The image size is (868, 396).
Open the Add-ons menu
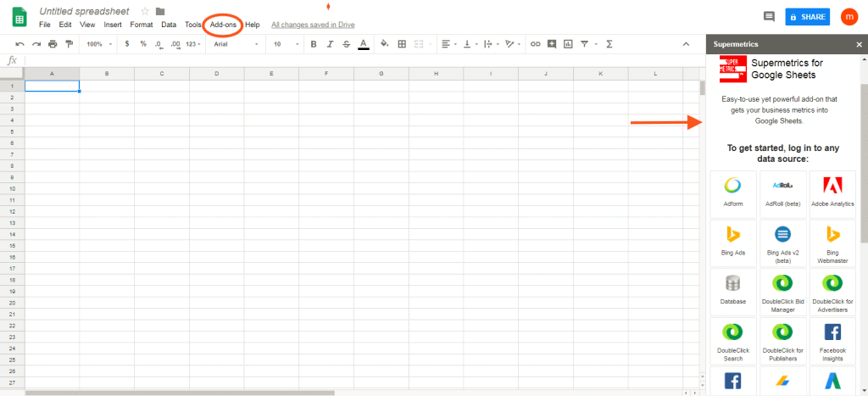[223, 25]
